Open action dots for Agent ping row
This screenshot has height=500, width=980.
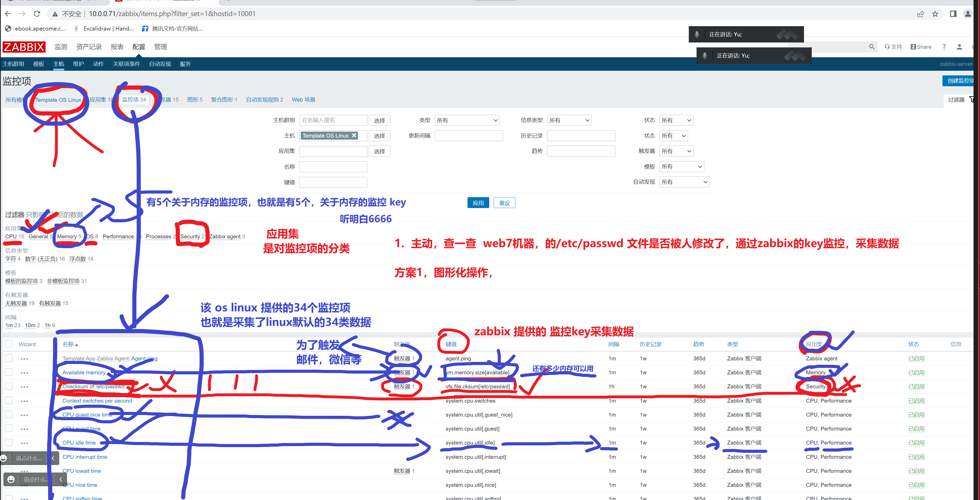click(x=24, y=359)
